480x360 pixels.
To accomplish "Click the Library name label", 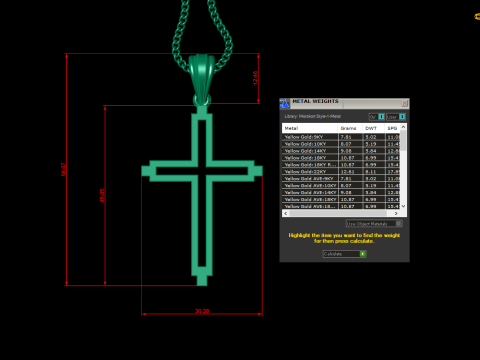I will point(313,116).
